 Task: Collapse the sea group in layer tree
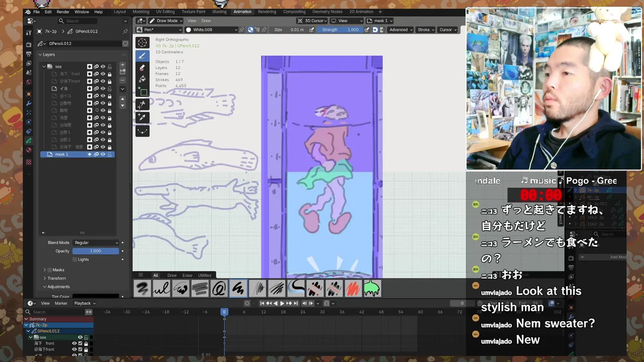(x=44, y=66)
